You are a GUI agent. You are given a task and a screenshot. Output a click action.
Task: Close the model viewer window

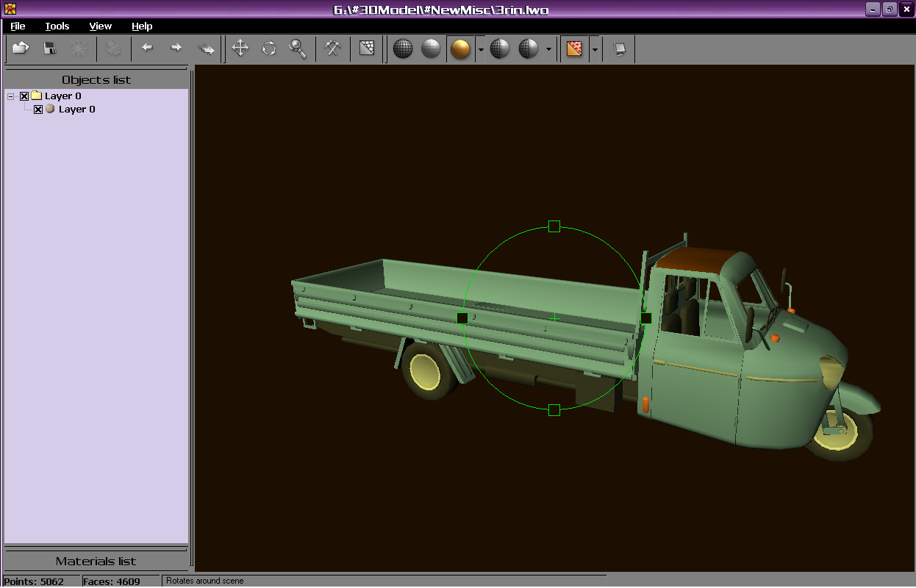pos(906,9)
